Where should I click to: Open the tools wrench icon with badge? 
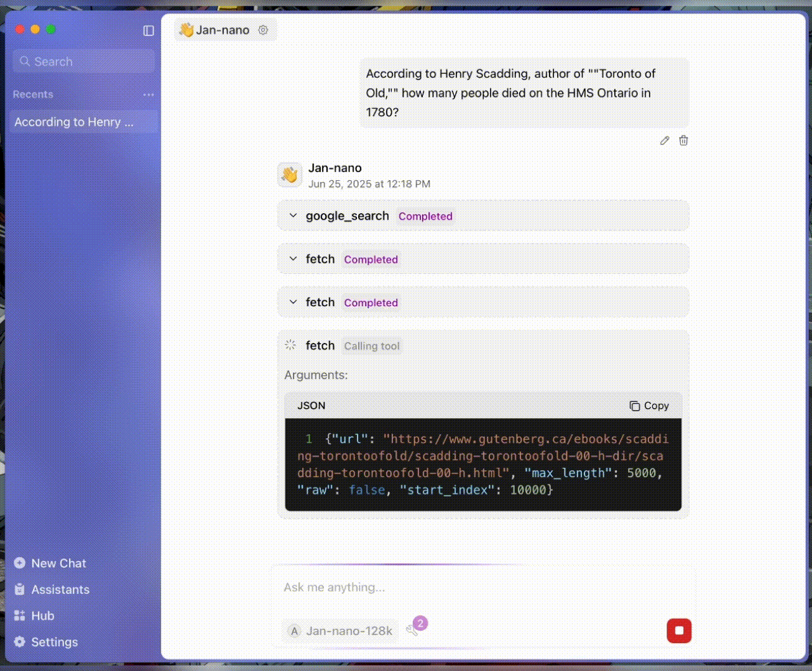point(413,631)
